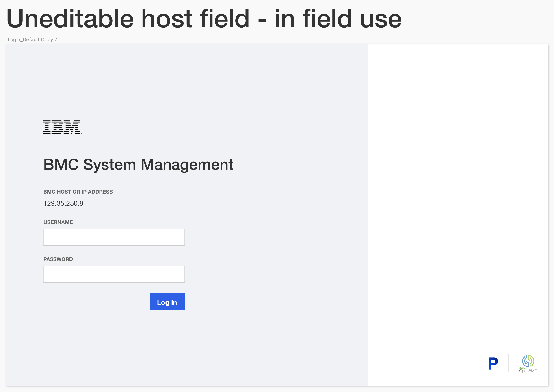Click inside the USERNAME input field
This screenshot has width=554, height=392.
click(x=114, y=237)
